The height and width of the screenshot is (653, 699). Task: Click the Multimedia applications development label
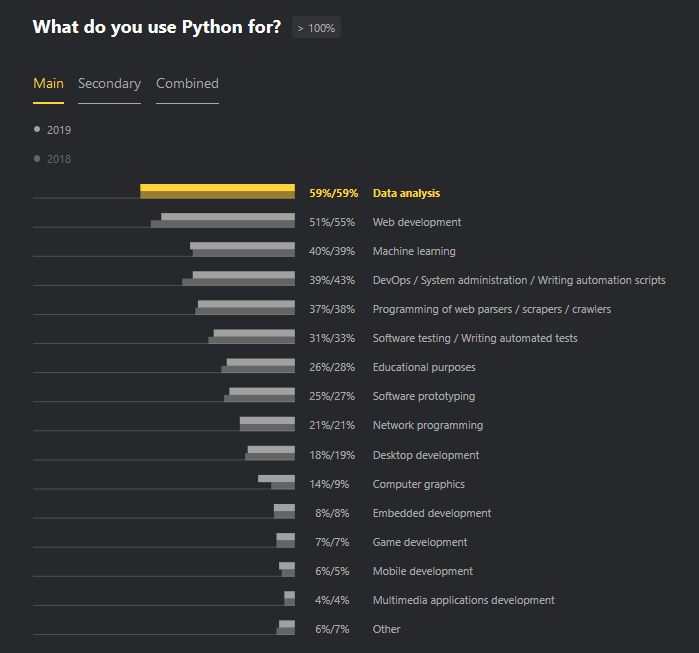pos(463,600)
